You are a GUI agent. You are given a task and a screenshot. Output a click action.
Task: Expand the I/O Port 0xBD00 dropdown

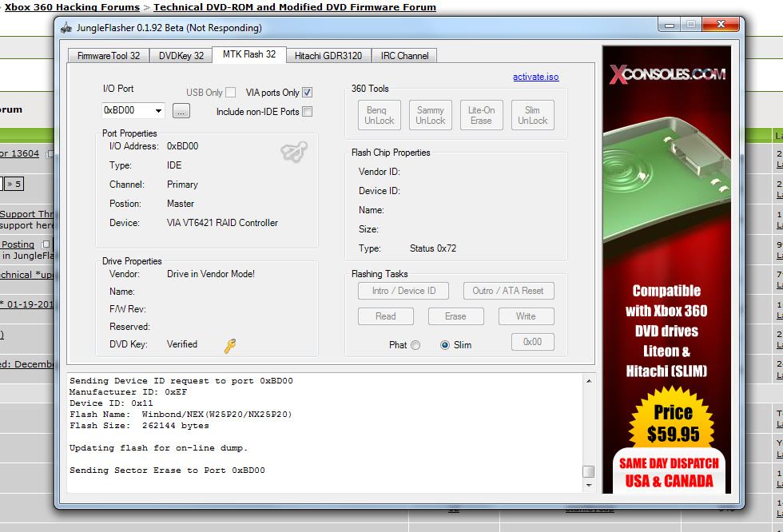(x=158, y=110)
